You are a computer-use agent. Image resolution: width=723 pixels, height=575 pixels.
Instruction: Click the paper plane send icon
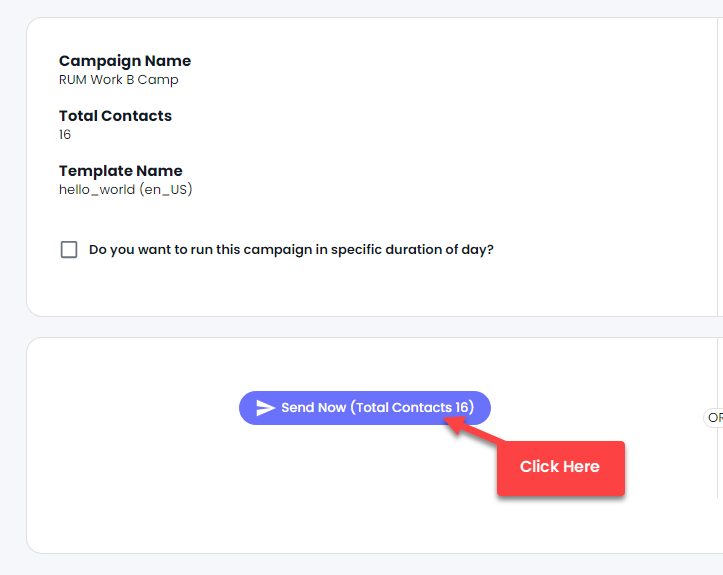pos(265,408)
